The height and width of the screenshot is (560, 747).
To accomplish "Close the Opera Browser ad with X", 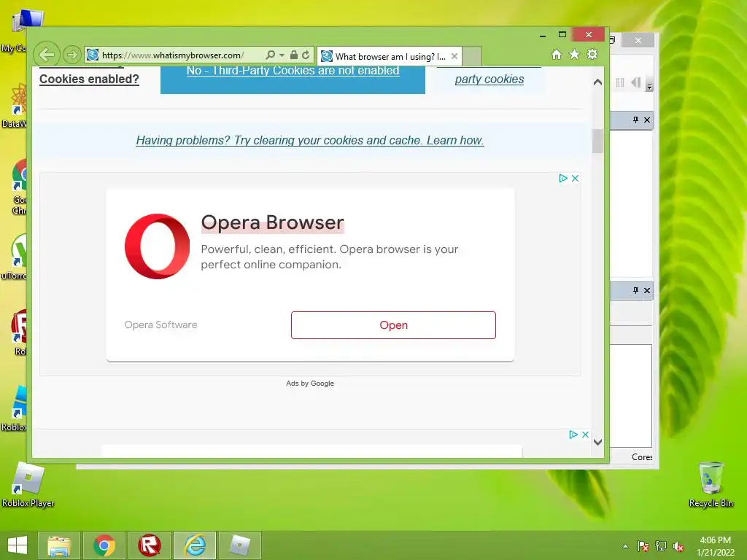I will click(575, 178).
